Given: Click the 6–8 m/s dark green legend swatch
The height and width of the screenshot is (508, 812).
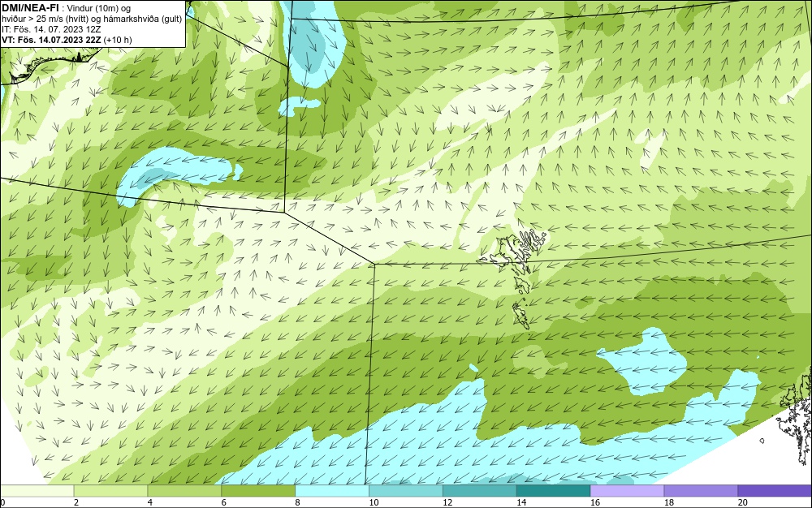Looking at the screenshot, I should tap(258, 491).
